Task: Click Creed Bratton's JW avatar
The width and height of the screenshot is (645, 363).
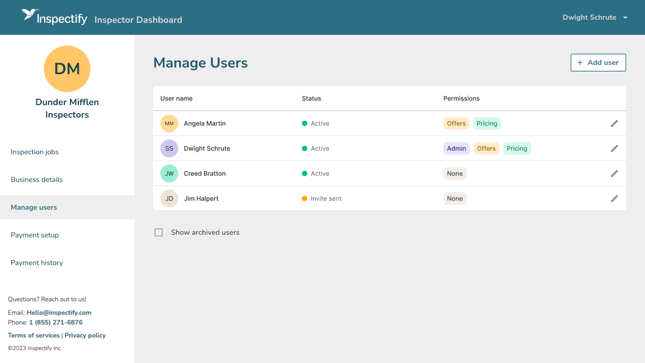Action: 169,174
